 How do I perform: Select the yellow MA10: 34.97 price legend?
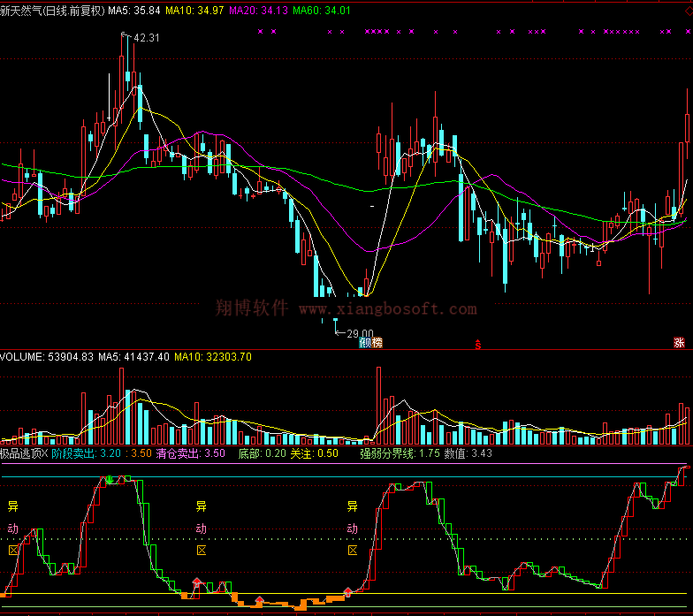coord(194,11)
